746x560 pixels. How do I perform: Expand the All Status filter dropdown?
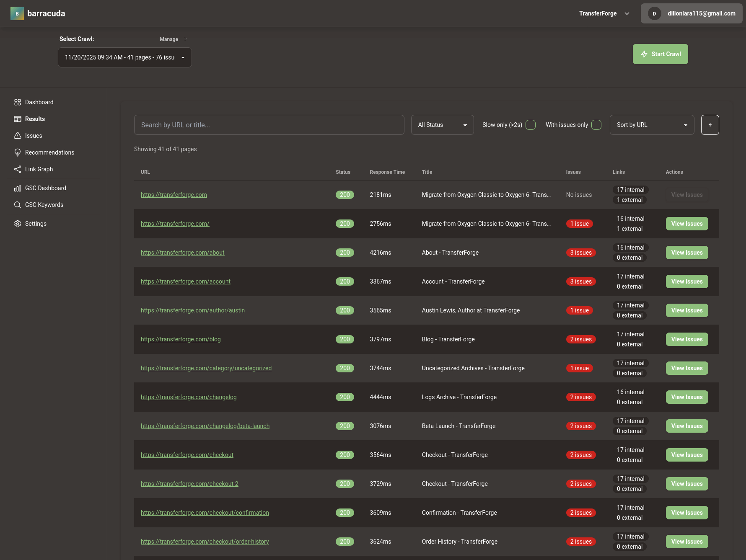(442, 124)
